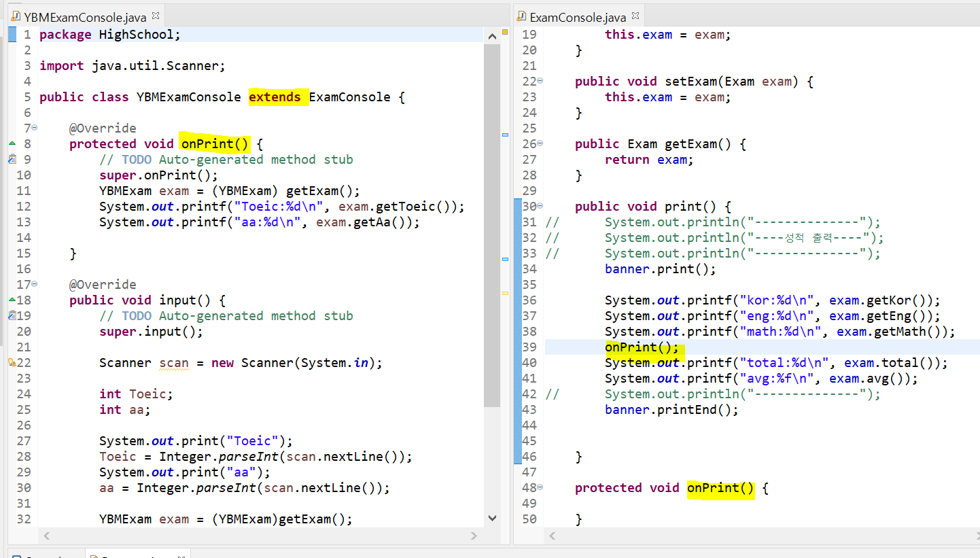Image resolution: width=980 pixels, height=558 pixels.
Task: Collapse the print method at line 30
Action: click(540, 206)
